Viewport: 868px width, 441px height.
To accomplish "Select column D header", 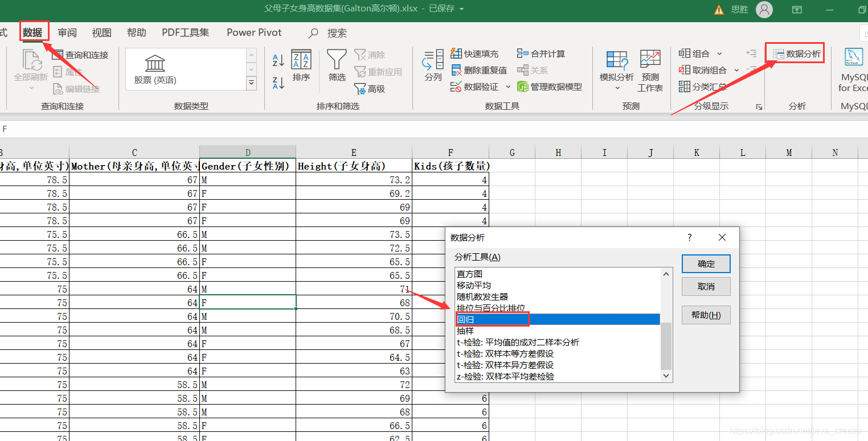I will (x=248, y=152).
